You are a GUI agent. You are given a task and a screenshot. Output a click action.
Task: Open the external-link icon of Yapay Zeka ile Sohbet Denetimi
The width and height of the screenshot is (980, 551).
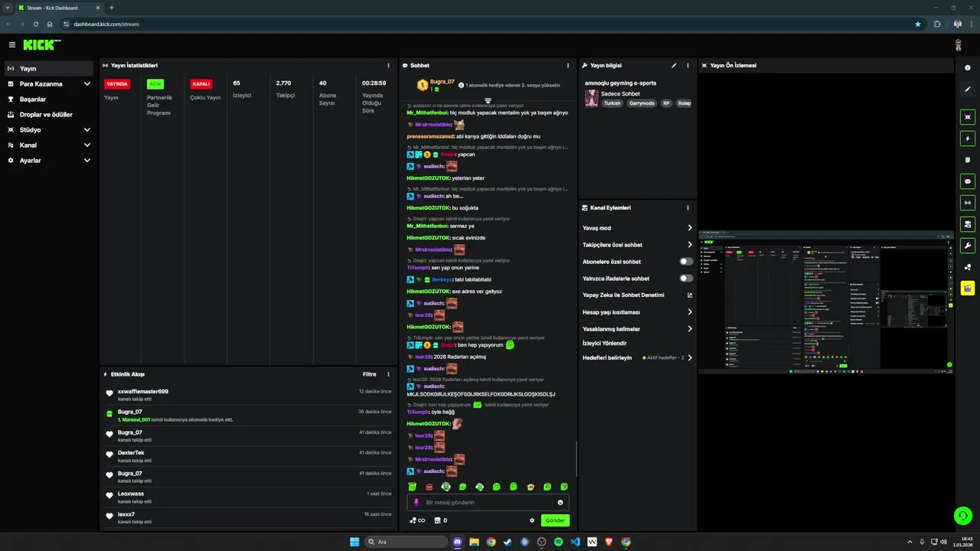pyautogui.click(x=690, y=295)
